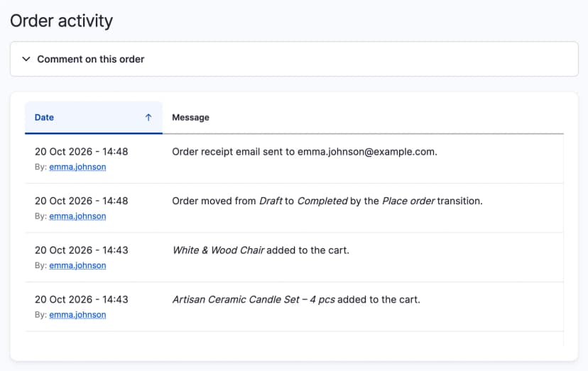Click the date in the Order moved row

click(x=82, y=201)
